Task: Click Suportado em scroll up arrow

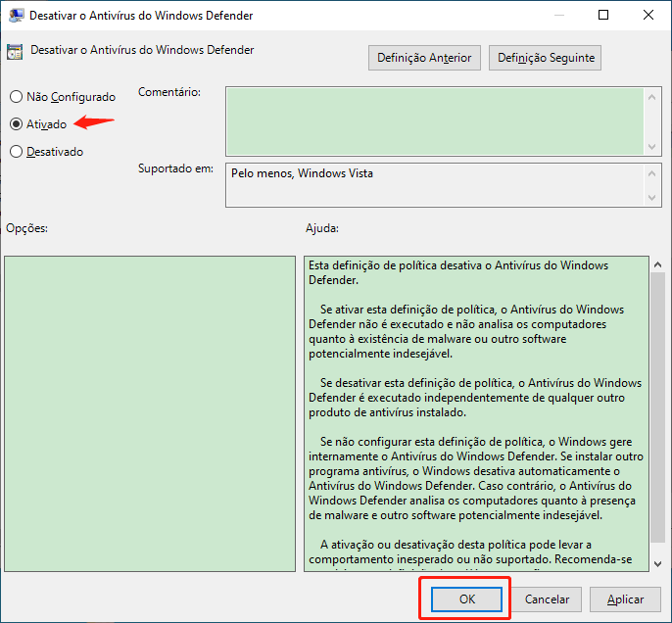Action: 651,173
